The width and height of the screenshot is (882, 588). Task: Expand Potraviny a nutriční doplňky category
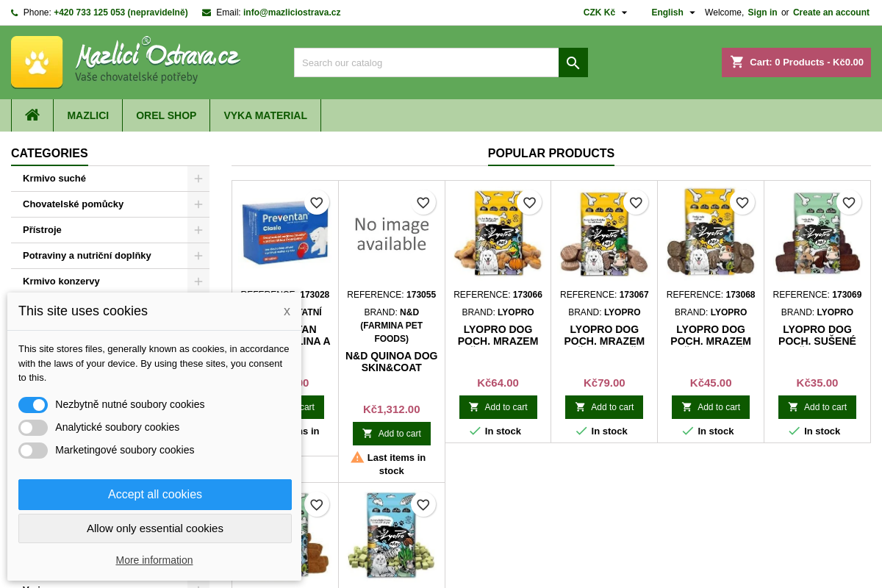coord(198,256)
